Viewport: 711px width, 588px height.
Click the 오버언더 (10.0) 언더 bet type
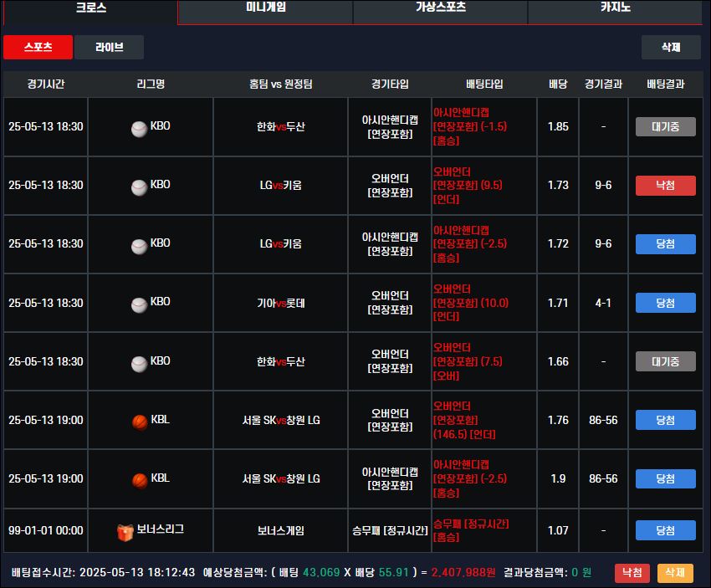coord(471,303)
